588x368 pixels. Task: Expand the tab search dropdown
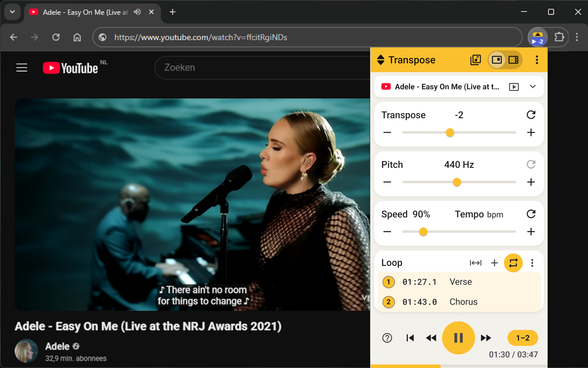pyautogui.click(x=12, y=12)
